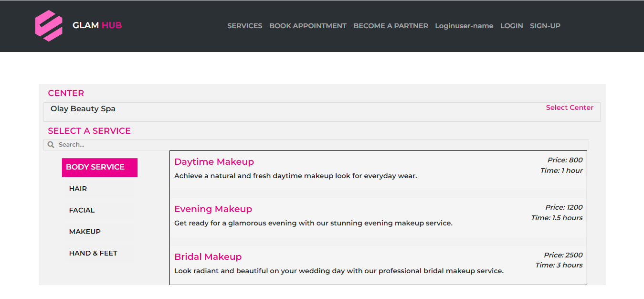Screen dimensions: 644x299
Task: Open the SIGN-UP page
Action: click(545, 26)
